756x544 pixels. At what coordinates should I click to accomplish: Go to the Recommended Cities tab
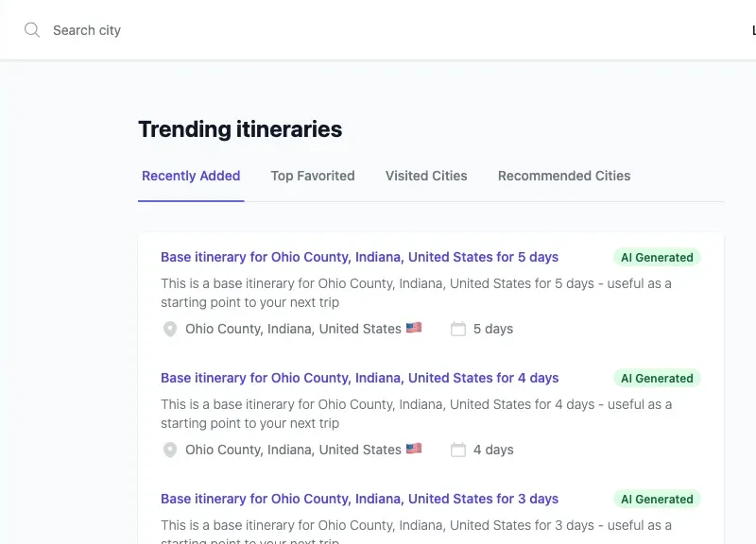pyautogui.click(x=564, y=176)
